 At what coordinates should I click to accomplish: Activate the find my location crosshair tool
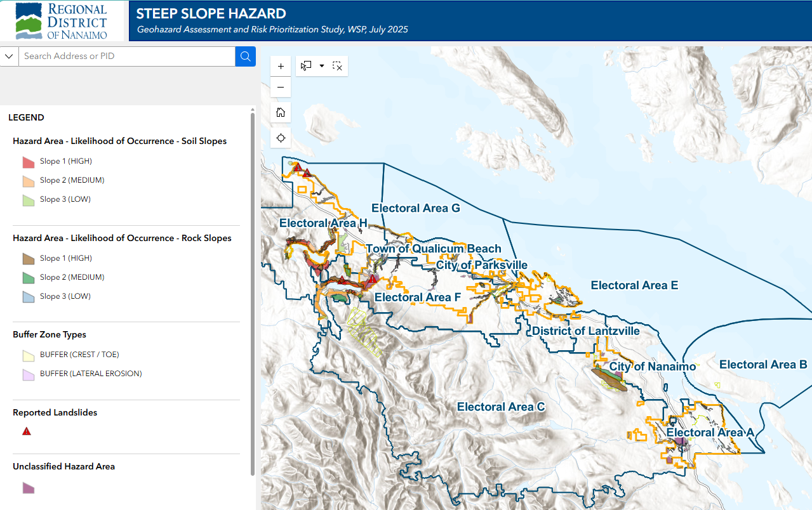click(280, 138)
